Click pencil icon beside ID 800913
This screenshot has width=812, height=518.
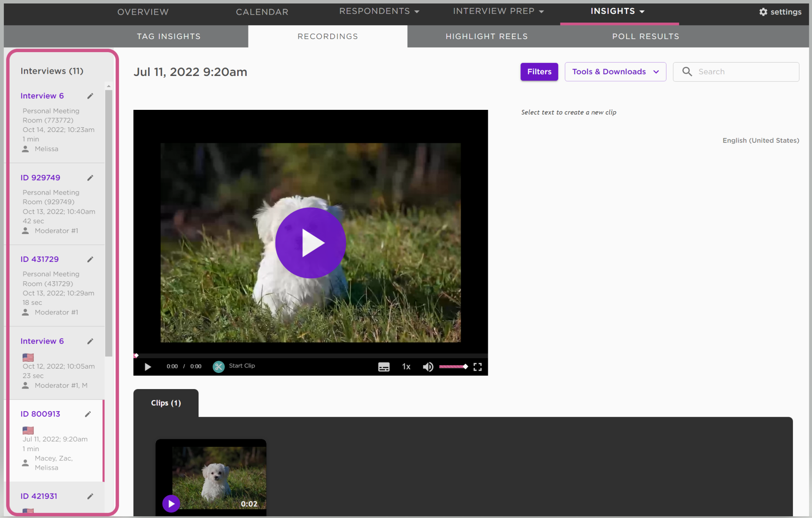pos(88,414)
